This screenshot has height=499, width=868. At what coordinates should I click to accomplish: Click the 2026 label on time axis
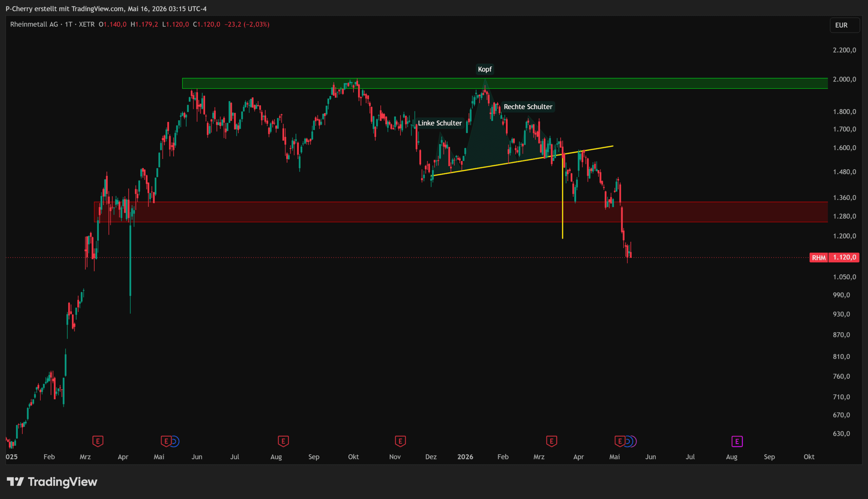(465, 457)
